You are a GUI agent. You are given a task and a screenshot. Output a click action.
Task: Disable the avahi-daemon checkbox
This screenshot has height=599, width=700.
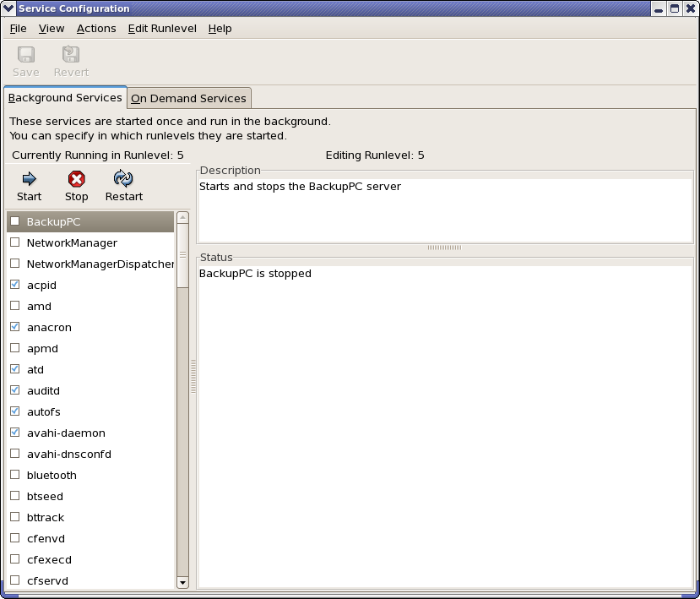(x=14, y=433)
